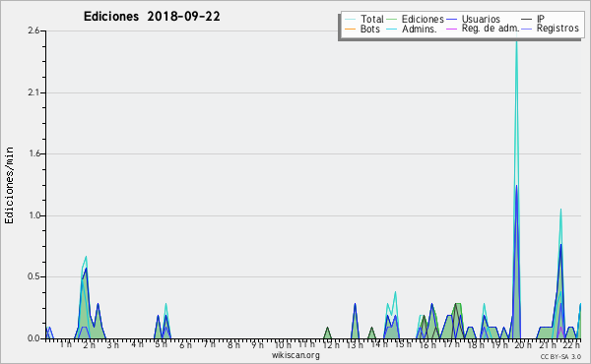
Task: Click the chart title 'Ediciones 2018-09-22'
Action: tap(152, 17)
